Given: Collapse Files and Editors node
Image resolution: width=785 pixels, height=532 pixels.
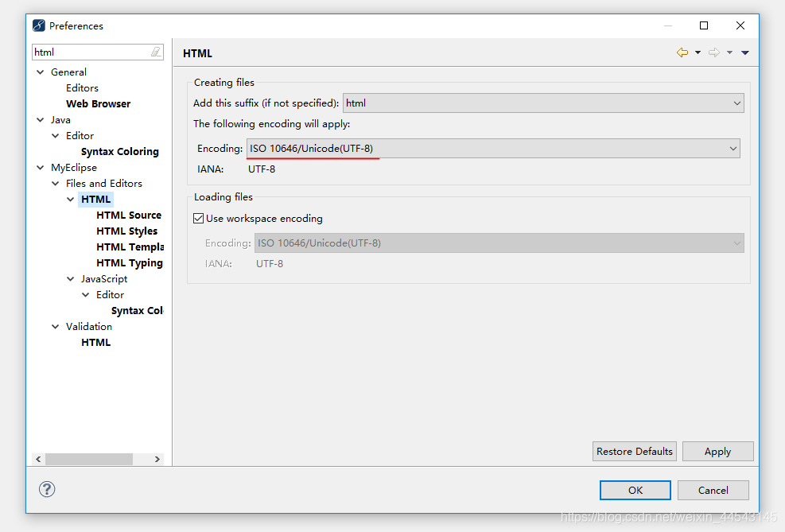Looking at the screenshot, I should click(x=56, y=184).
